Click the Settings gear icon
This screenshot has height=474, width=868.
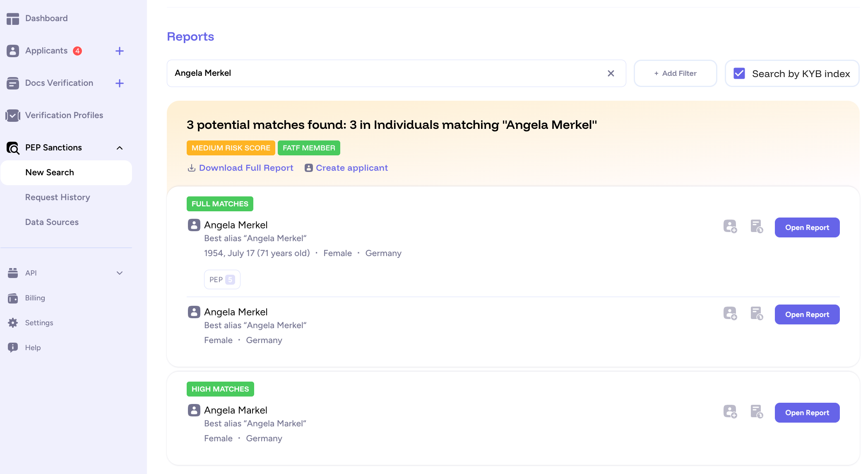pyautogui.click(x=13, y=322)
